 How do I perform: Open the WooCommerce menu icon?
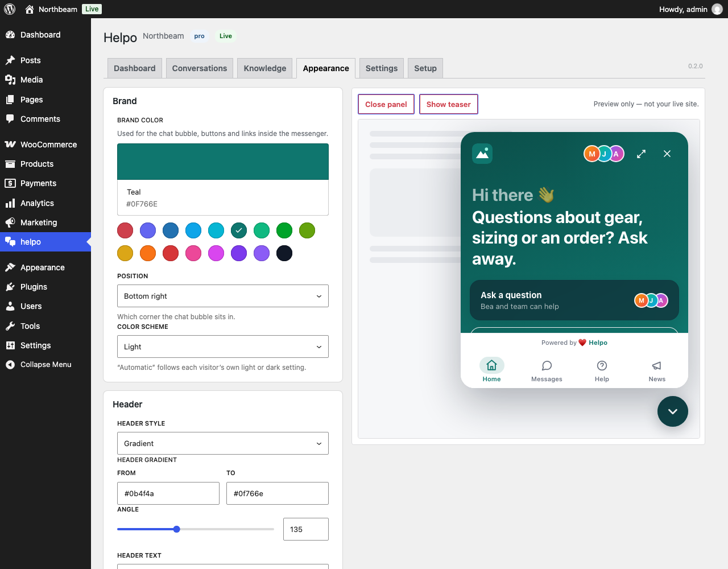(x=10, y=145)
